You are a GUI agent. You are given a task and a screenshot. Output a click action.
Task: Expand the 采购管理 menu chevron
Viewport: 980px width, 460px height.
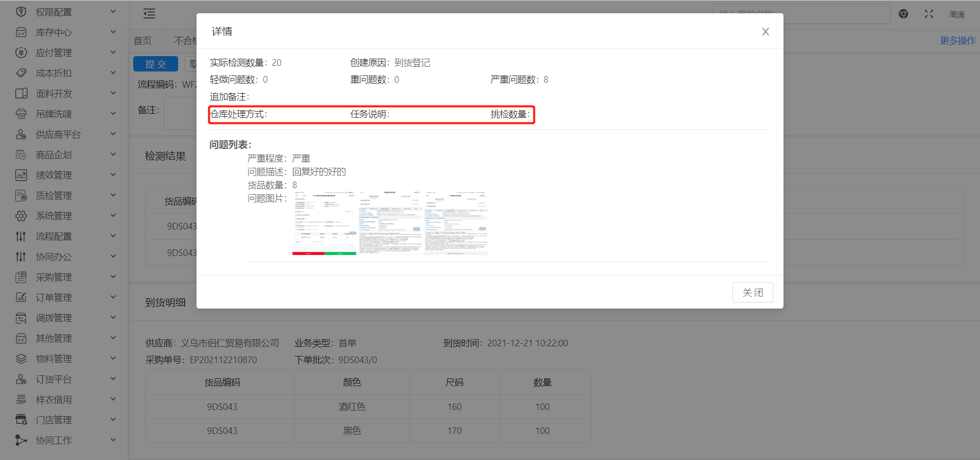coord(113,277)
